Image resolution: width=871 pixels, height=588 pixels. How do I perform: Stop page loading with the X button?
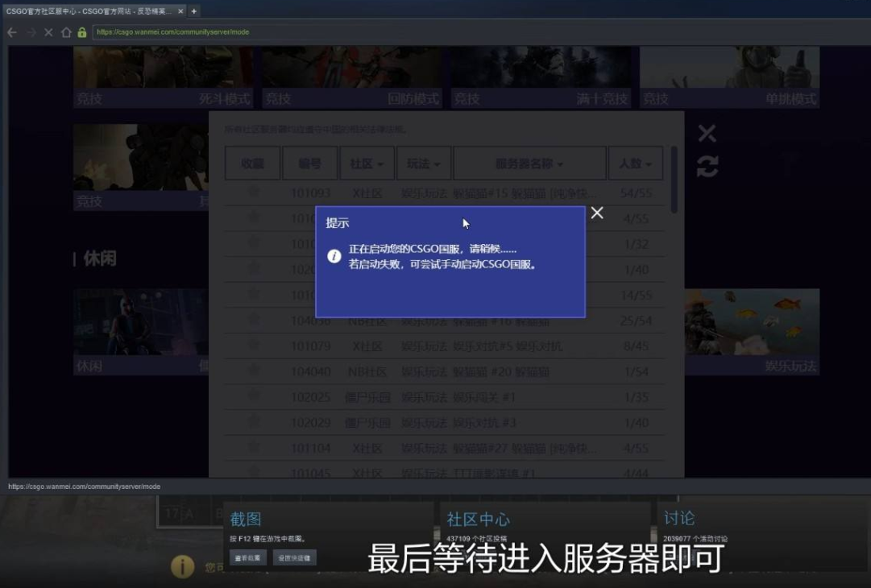tap(49, 32)
